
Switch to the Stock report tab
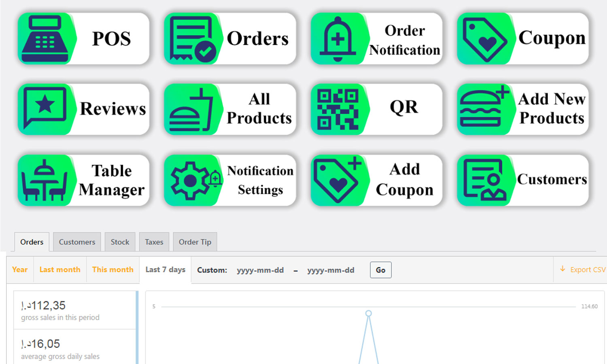(120, 242)
